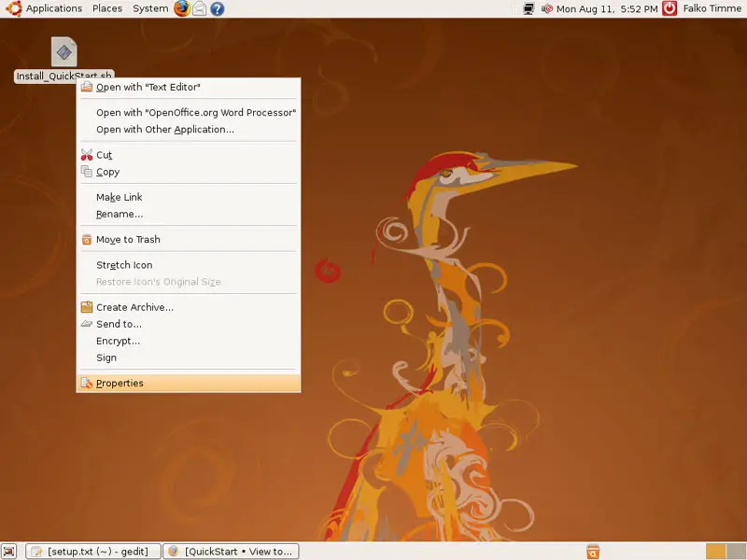
Task: Open the System menu
Action: click(150, 8)
